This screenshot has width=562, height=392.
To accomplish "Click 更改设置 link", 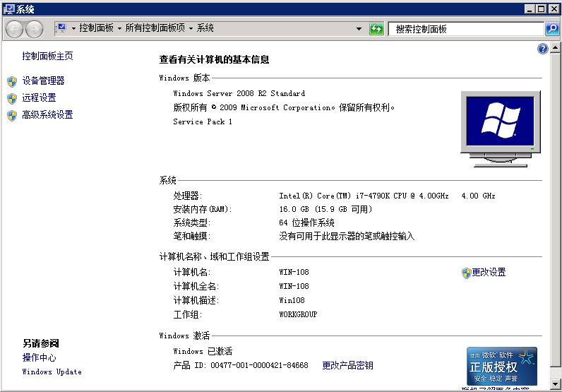I will pos(488,272).
